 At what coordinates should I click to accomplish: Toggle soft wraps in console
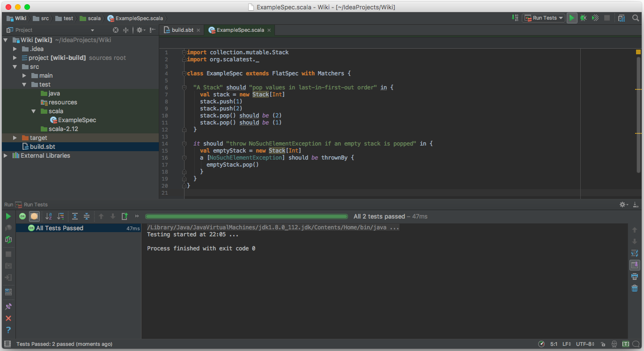tap(635, 253)
